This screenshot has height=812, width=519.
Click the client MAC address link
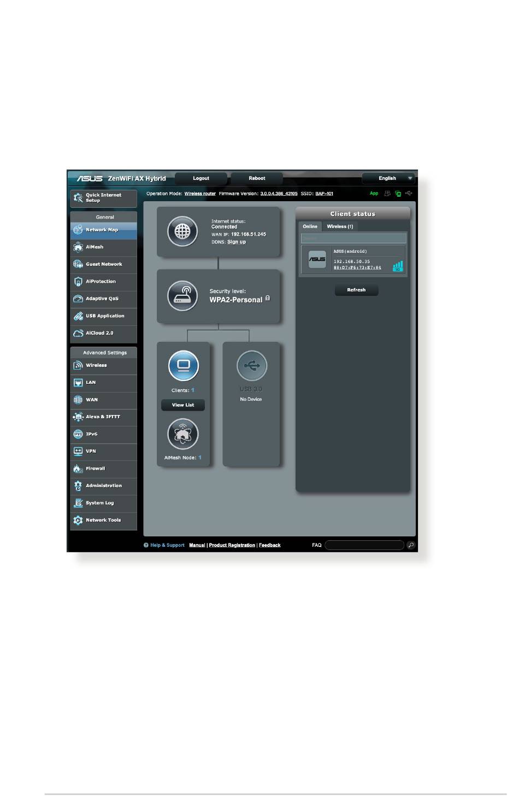point(357,268)
